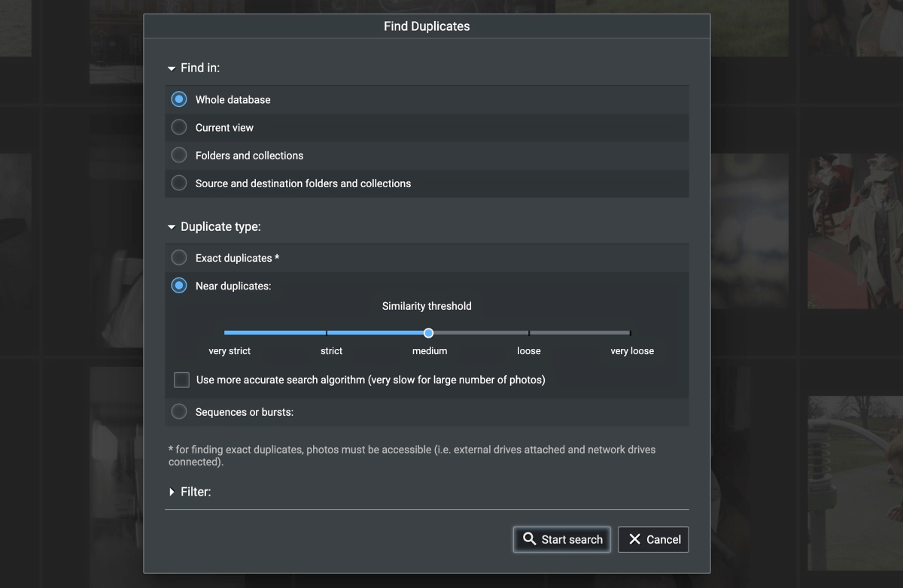Click the loose label under the slider

(529, 350)
